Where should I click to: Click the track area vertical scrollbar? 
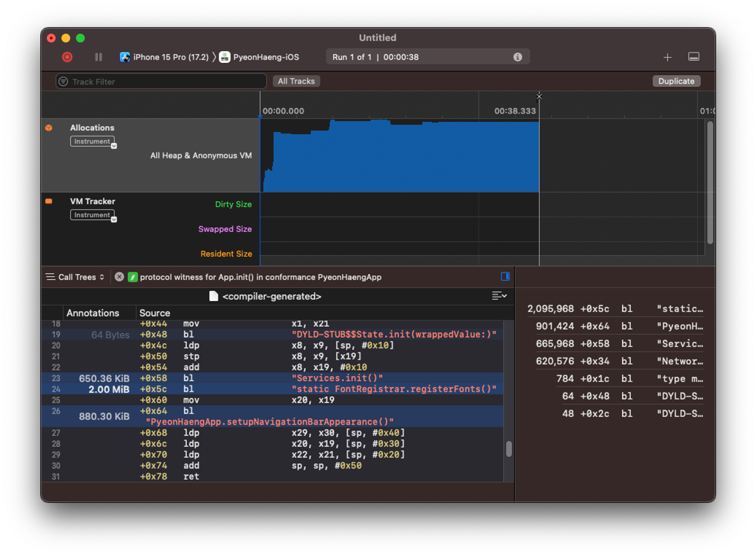[x=710, y=183]
